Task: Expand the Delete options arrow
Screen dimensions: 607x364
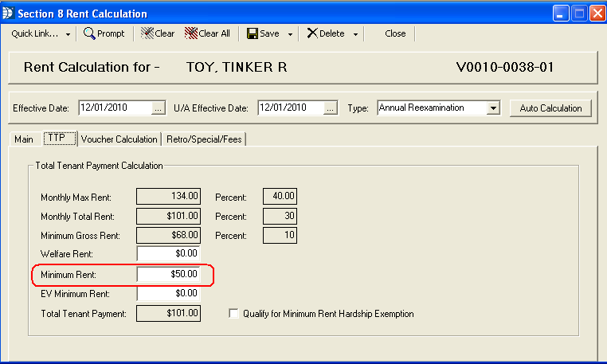Action: pyautogui.click(x=355, y=34)
